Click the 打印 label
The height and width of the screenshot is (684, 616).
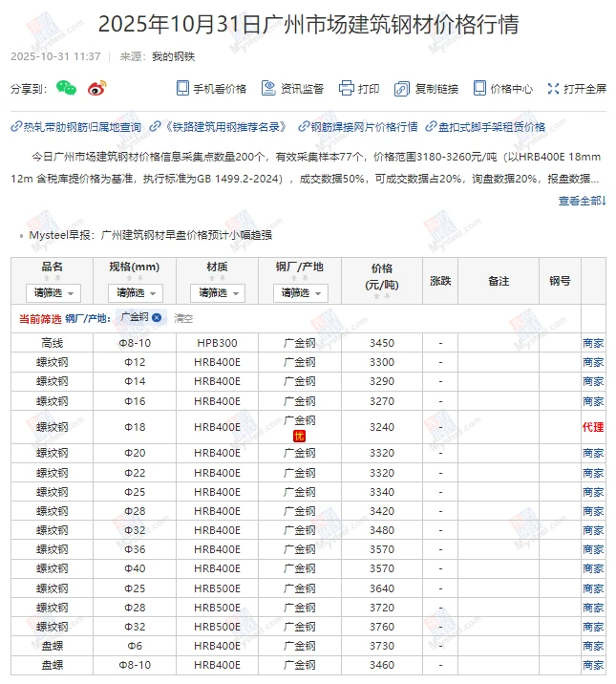pyautogui.click(x=369, y=89)
